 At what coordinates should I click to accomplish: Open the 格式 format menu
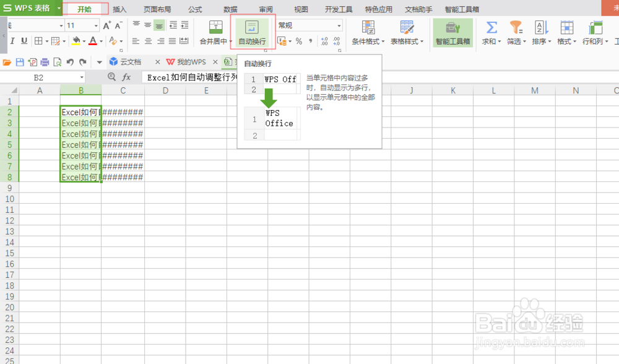pyautogui.click(x=567, y=33)
